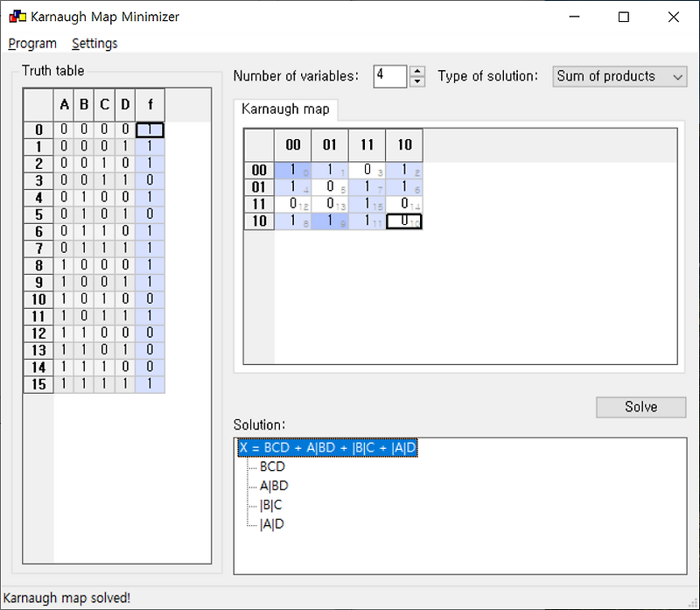Toggle the f value of truth table row 0
This screenshot has height=610, width=700.
pyautogui.click(x=149, y=130)
